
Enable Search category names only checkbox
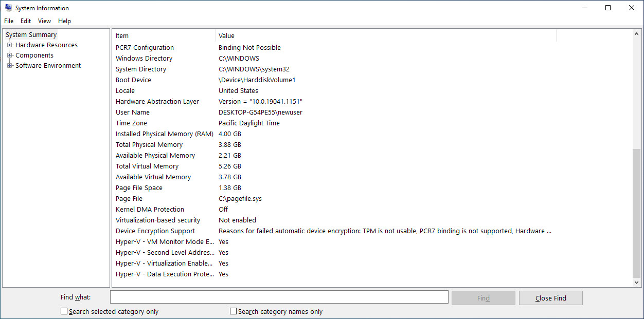(x=233, y=311)
